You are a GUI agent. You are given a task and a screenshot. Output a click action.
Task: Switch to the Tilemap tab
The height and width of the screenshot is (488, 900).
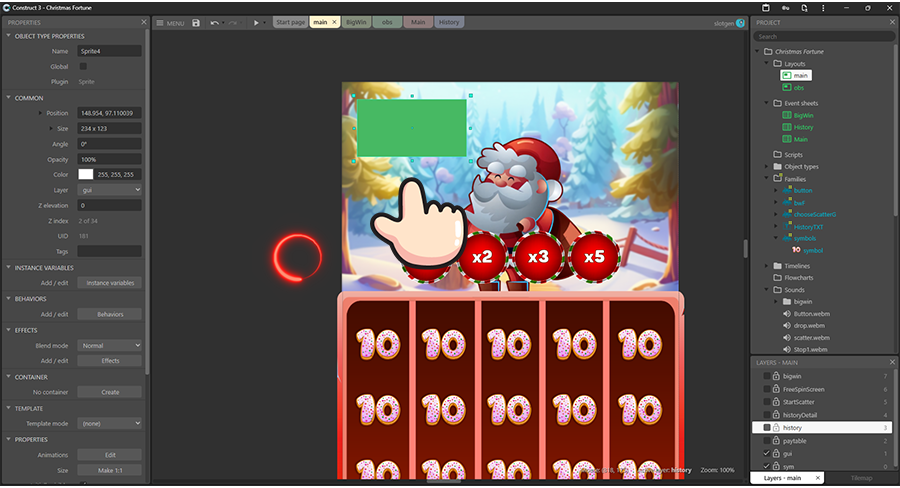(860, 478)
